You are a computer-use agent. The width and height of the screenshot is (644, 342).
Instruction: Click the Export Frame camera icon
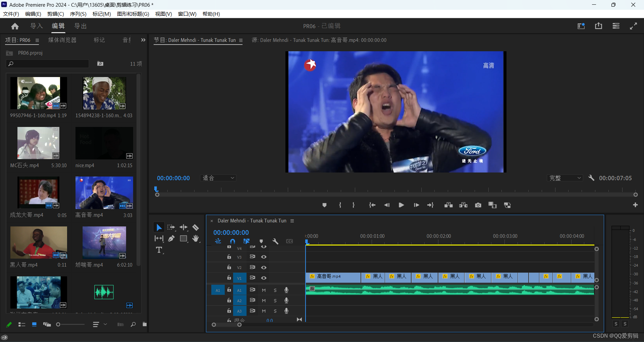[478, 205]
